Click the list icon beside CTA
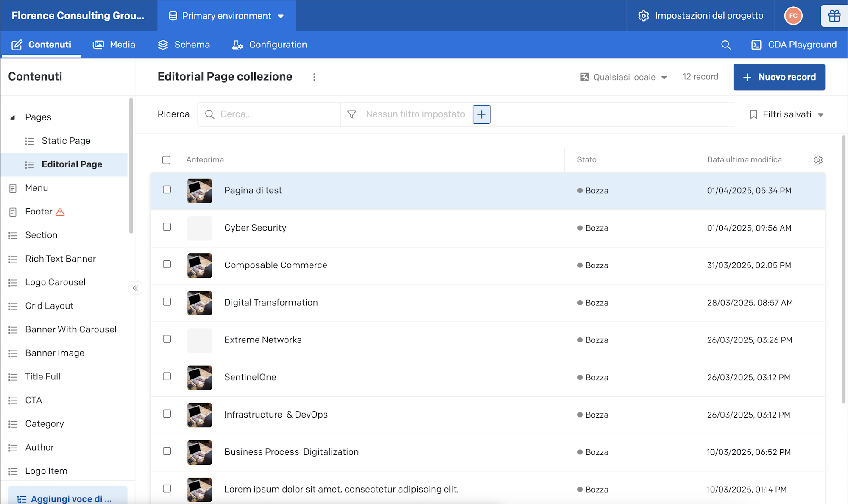 pyautogui.click(x=13, y=401)
